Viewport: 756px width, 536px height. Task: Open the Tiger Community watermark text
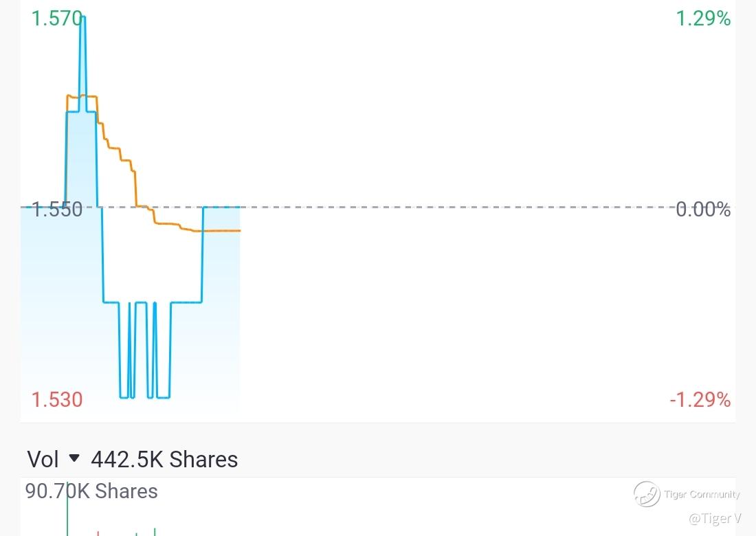point(702,494)
